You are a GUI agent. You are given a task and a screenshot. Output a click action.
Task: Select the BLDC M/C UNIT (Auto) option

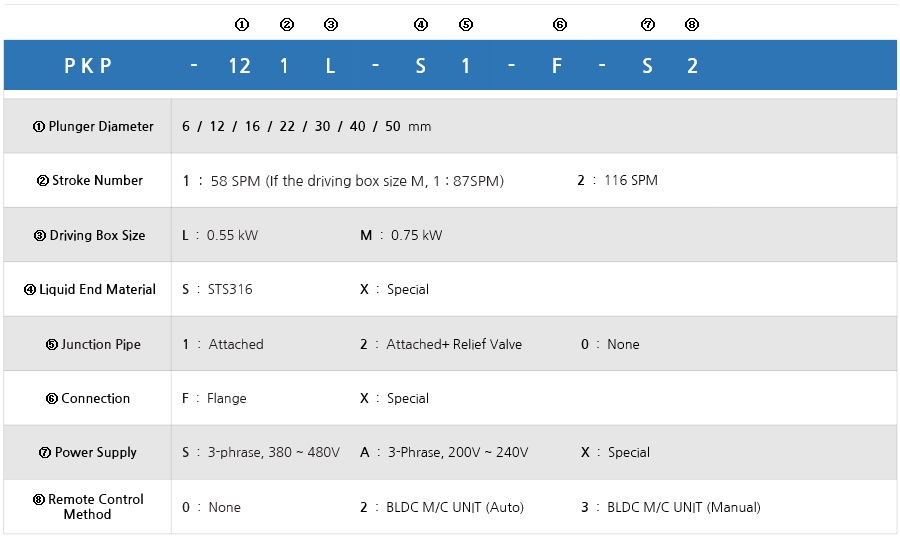442,508
